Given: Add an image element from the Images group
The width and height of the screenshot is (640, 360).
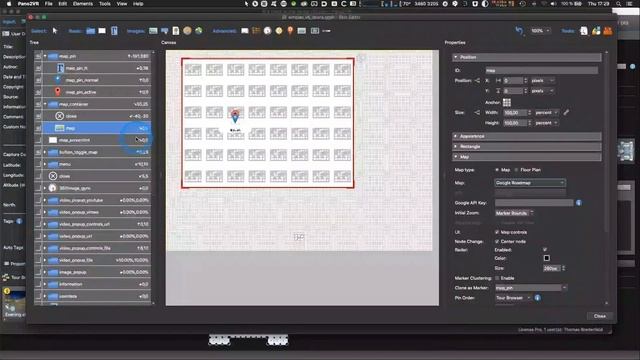Looking at the screenshot, I should [x=153, y=31].
